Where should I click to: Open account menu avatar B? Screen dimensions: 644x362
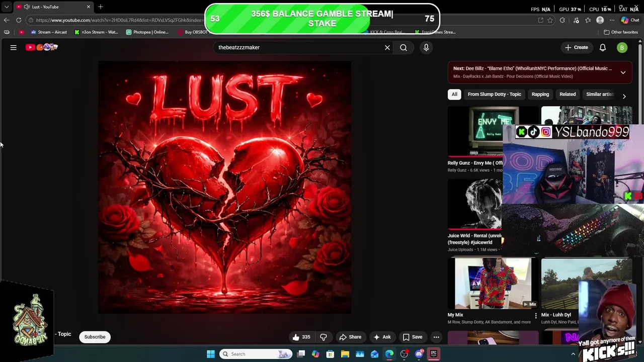(x=622, y=47)
